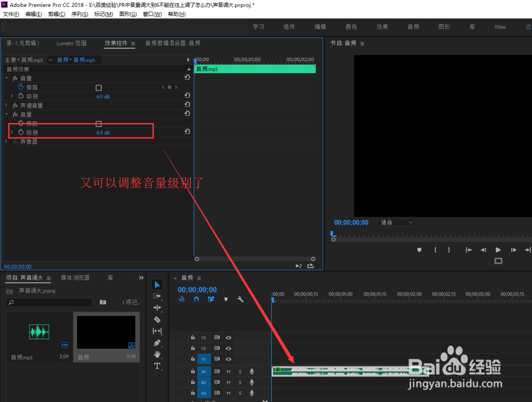Expand the first 级别 parameter
Image resolution: width=532 pixels, height=402 pixels.
pos(12,96)
